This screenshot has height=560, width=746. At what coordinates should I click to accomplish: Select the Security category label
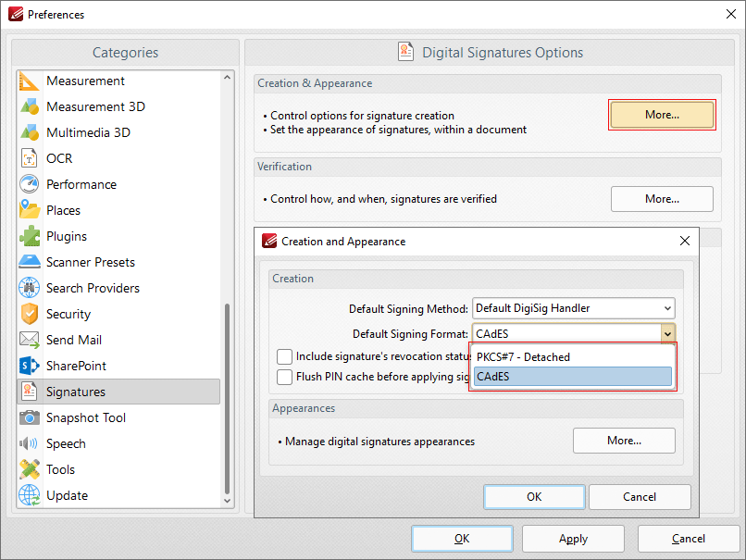(x=68, y=314)
